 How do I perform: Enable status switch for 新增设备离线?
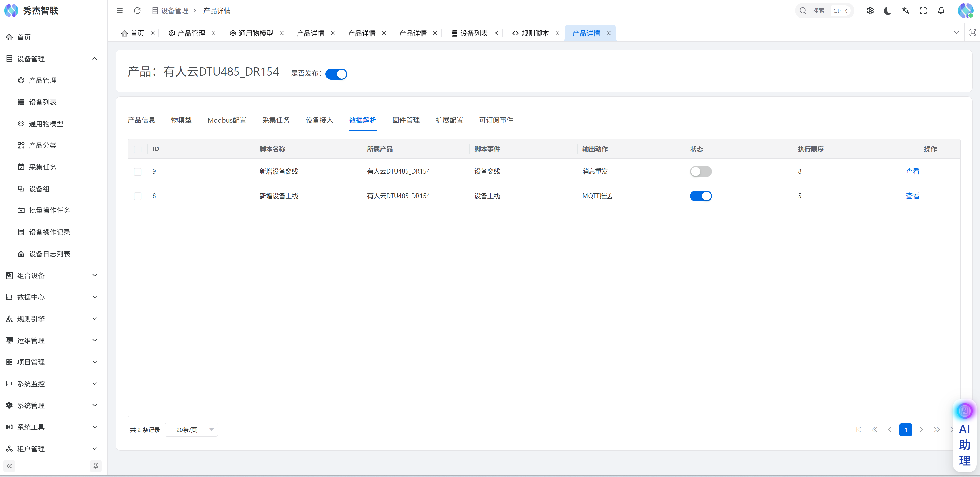(x=700, y=171)
